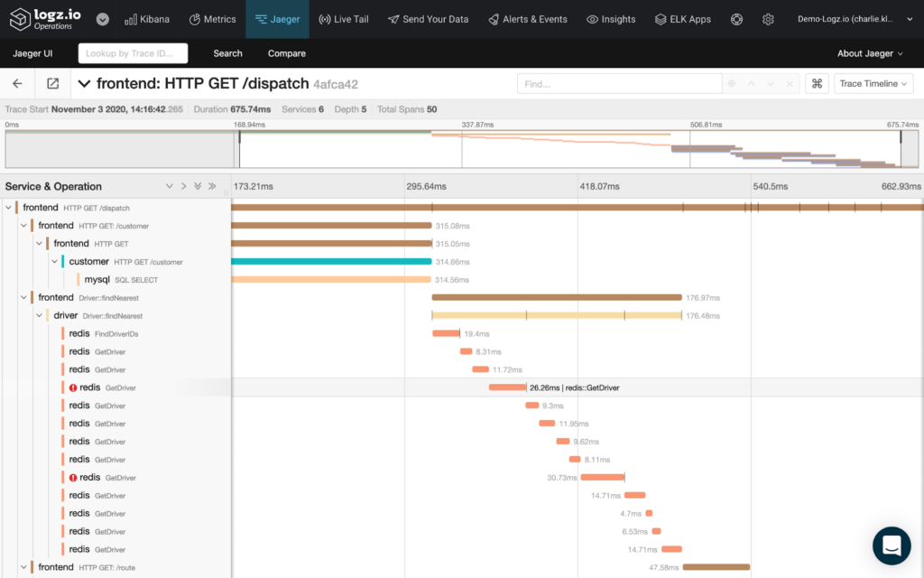Image resolution: width=924 pixels, height=578 pixels.
Task: Collapse the frontend HTTP GET /dispatch span
Action: click(8, 207)
